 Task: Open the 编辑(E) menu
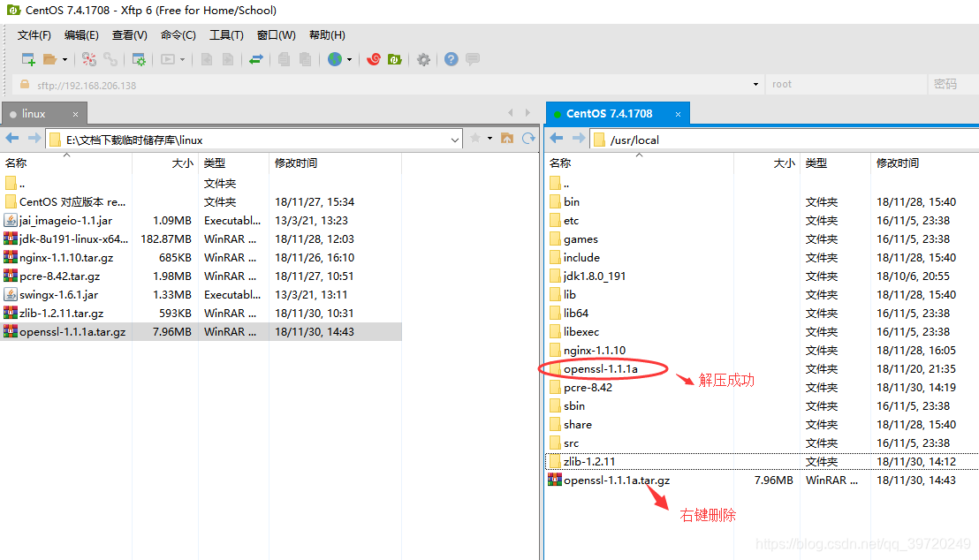tap(81, 35)
